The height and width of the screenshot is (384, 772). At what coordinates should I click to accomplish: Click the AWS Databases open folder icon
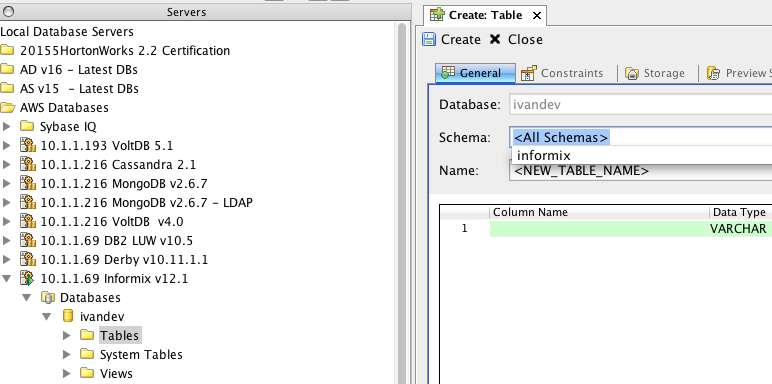coord(7,107)
